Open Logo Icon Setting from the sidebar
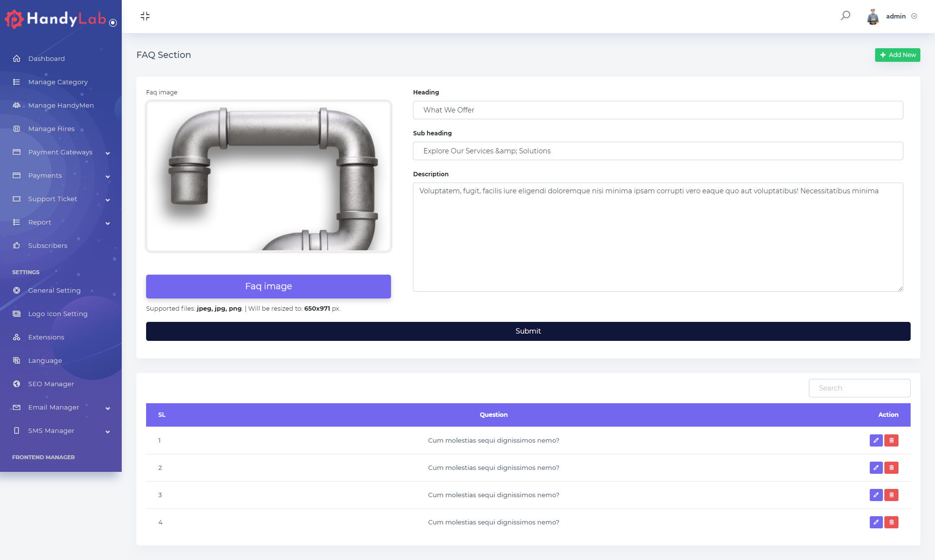The width and height of the screenshot is (935, 560). coord(57,314)
